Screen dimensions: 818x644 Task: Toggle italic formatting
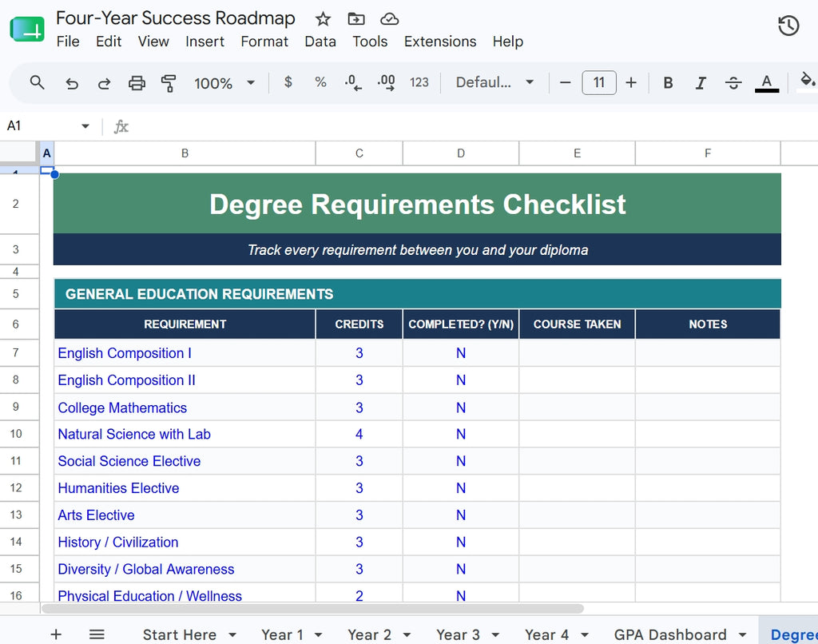tap(701, 83)
